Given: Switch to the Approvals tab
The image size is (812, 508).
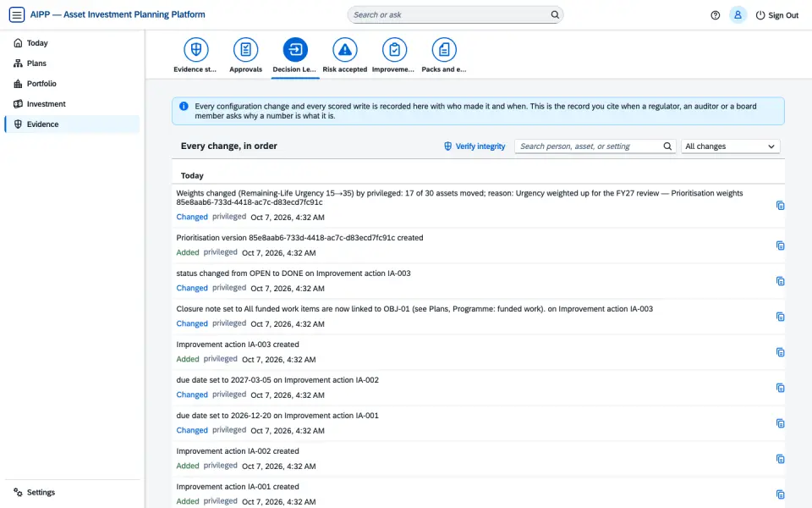Looking at the screenshot, I should [245, 56].
